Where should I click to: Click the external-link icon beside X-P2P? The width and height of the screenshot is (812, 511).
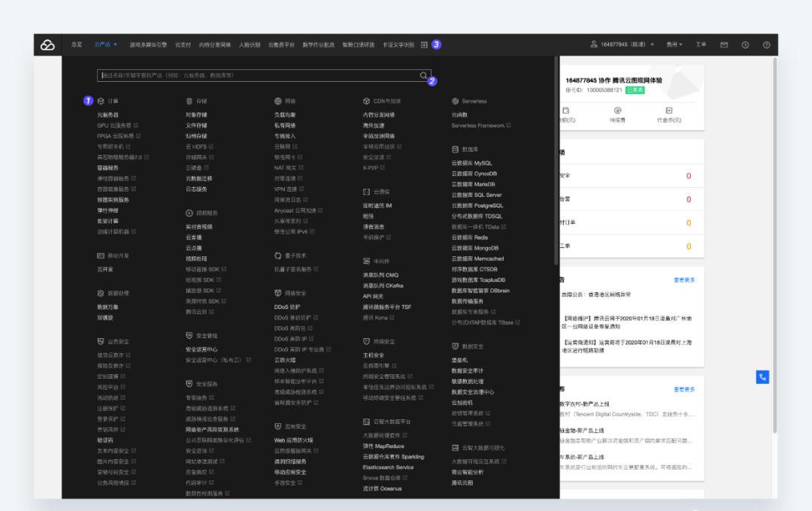pyautogui.click(x=383, y=168)
